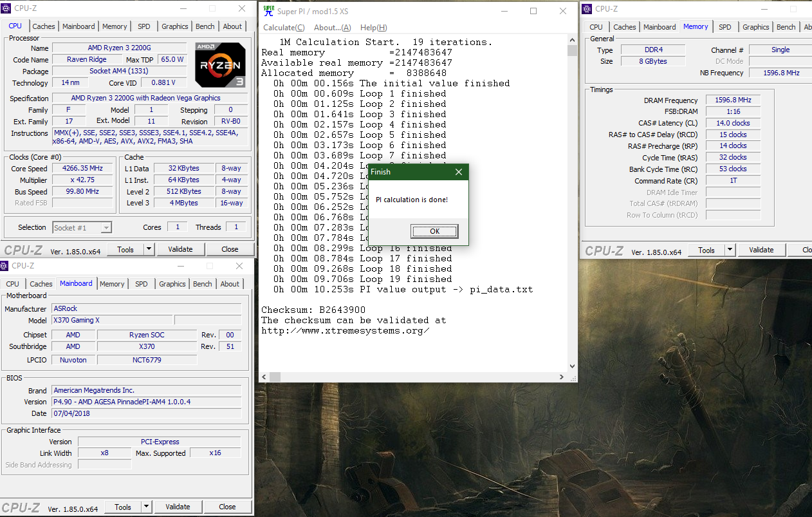Open the Calculate menu in Super PI
The height and width of the screenshot is (517, 812).
284,28
